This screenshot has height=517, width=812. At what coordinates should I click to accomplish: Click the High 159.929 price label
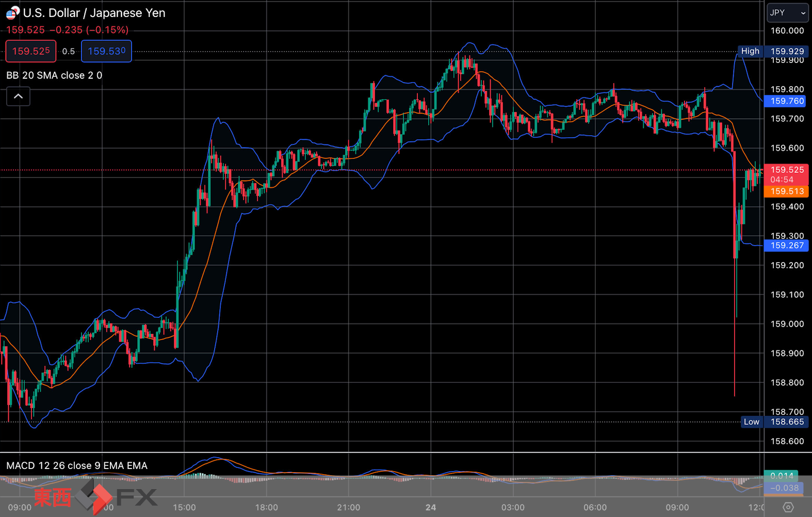point(772,51)
